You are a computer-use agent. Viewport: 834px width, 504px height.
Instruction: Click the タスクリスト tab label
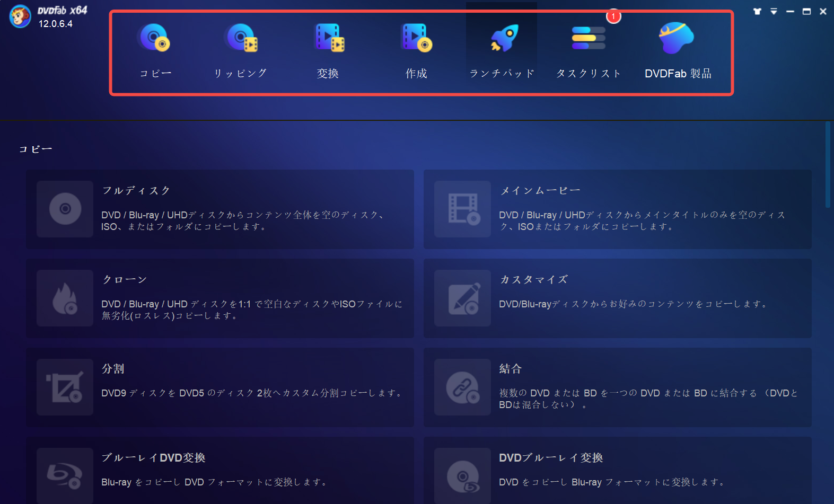(589, 73)
